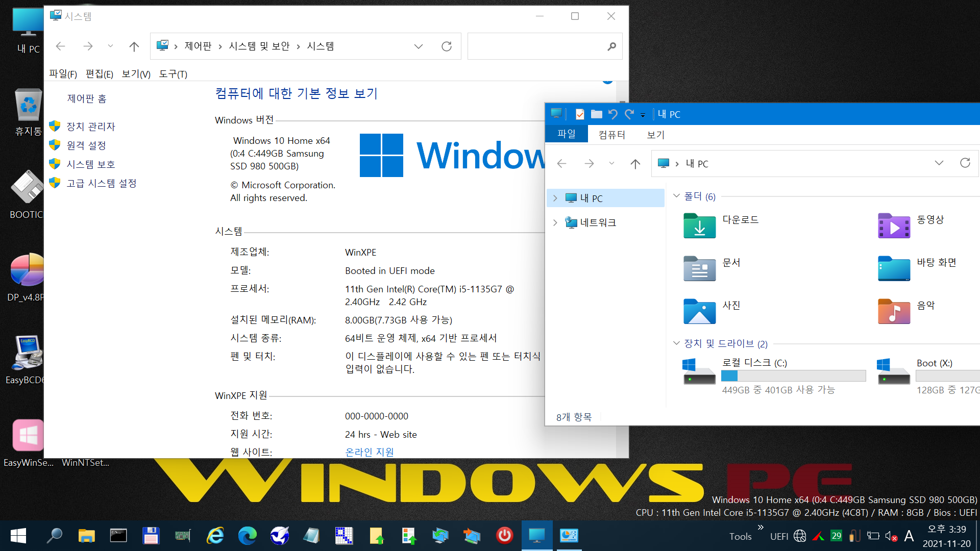
Task: Open Remote Settings (원격 설정) link
Action: pyautogui.click(x=86, y=145)
